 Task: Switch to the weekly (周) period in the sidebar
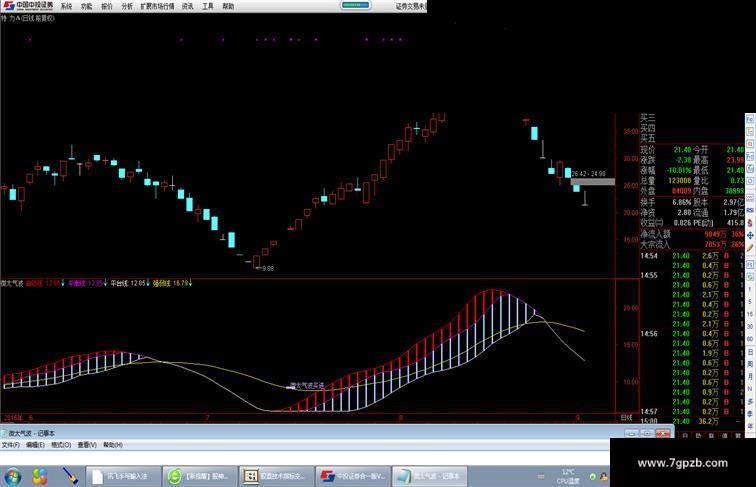[x=750, y=364]
